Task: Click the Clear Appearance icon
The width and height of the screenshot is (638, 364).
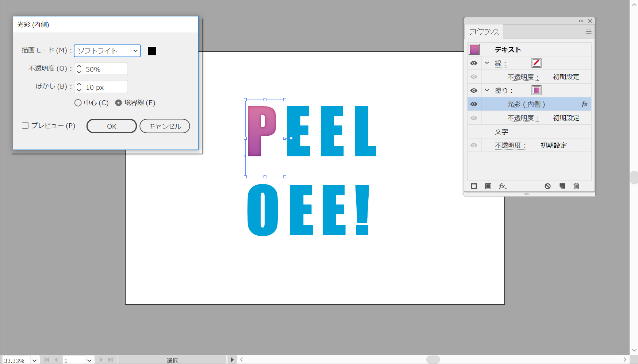Action: coord(547,186)
